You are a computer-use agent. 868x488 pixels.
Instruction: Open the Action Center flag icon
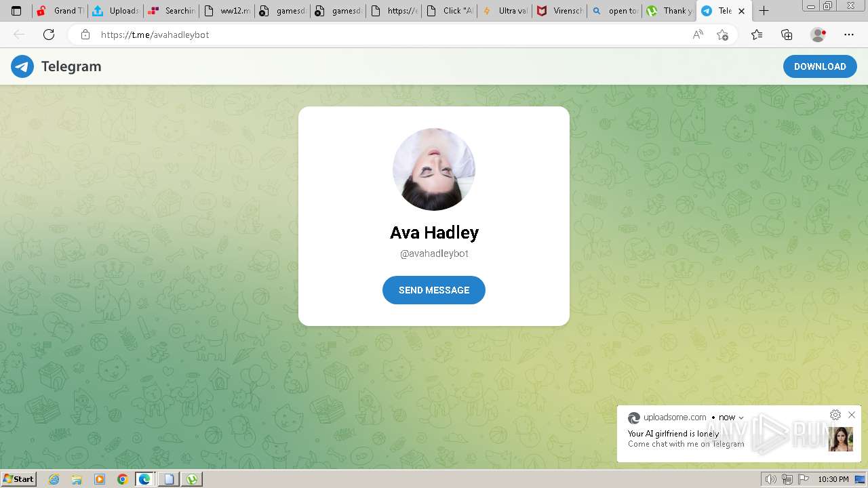coord(804,479)
